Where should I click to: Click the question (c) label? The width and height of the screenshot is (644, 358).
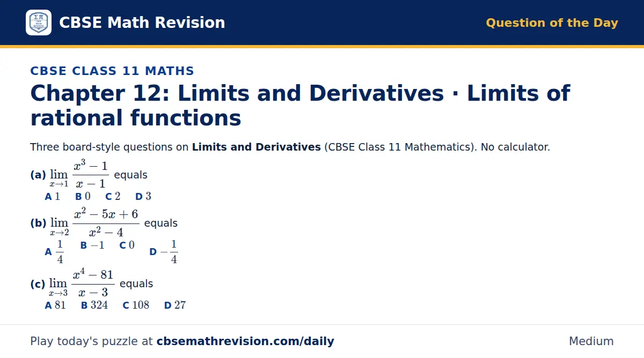click(x=38, y=284)
